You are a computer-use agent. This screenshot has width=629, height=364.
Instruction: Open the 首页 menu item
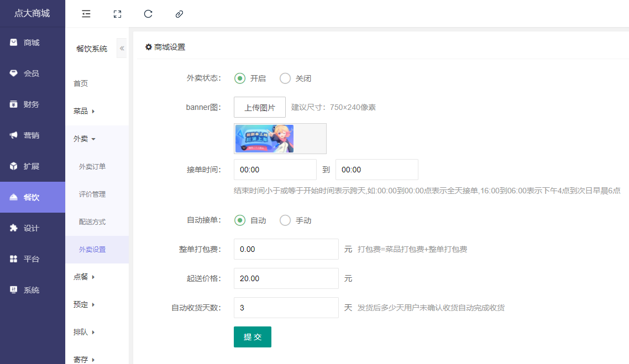(x=81, y=83)
